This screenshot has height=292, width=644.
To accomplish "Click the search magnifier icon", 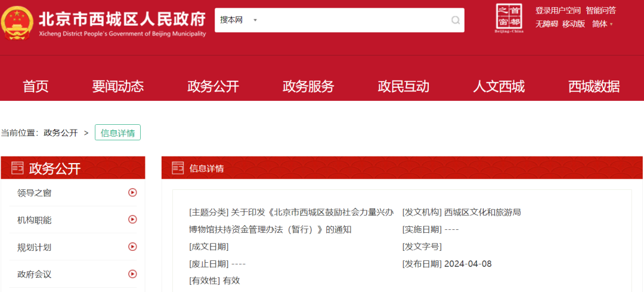I will pyautogui.click(x=456, y=20).
